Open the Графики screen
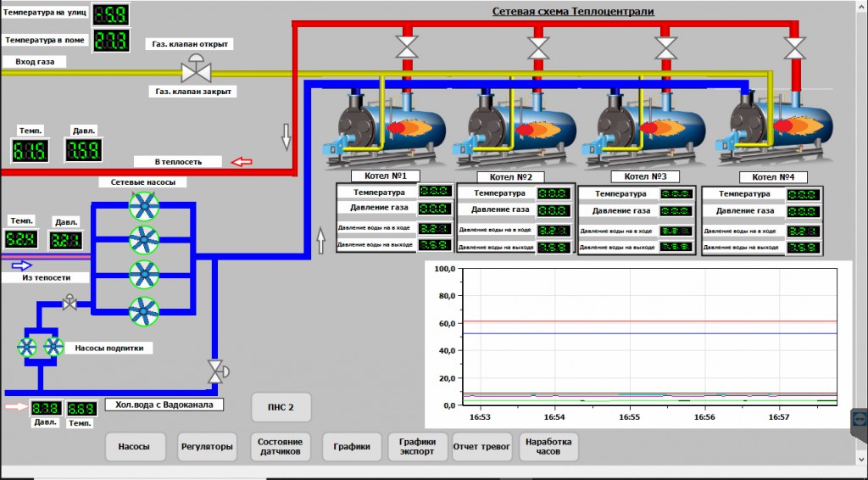This screenshot has width=868, height=480. (352, 447)
